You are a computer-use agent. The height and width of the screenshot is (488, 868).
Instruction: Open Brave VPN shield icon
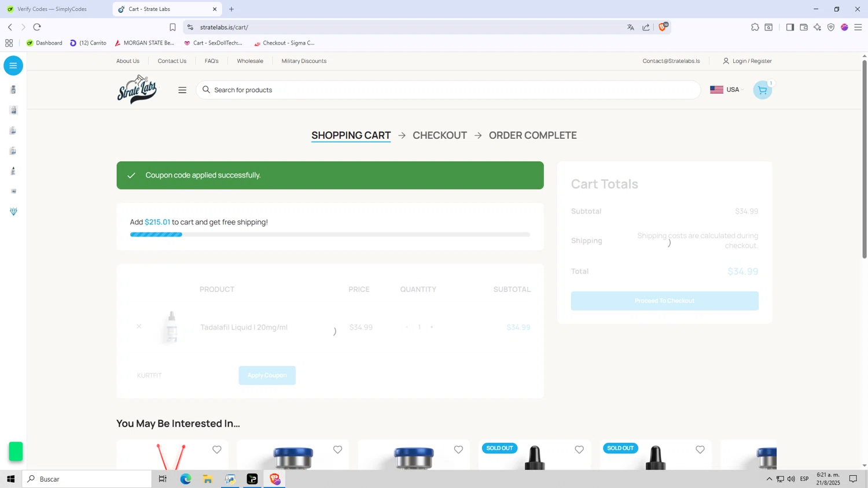(x=831, y=27)
